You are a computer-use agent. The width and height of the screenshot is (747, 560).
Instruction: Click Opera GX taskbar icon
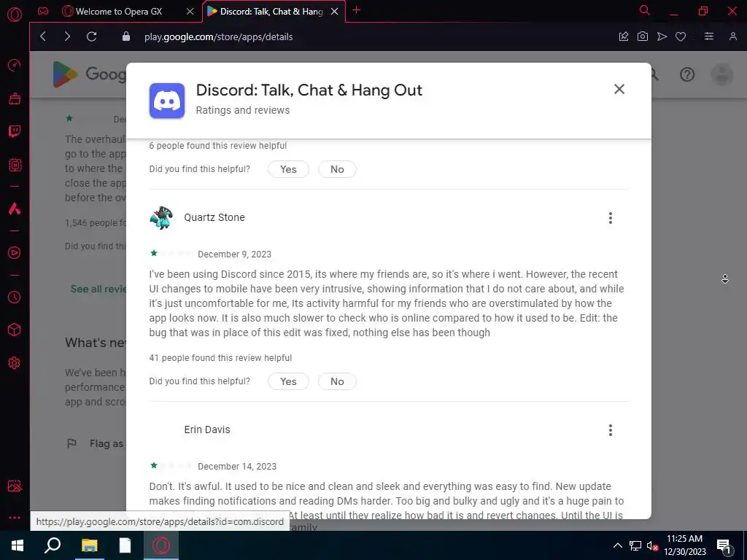(161, 545)
